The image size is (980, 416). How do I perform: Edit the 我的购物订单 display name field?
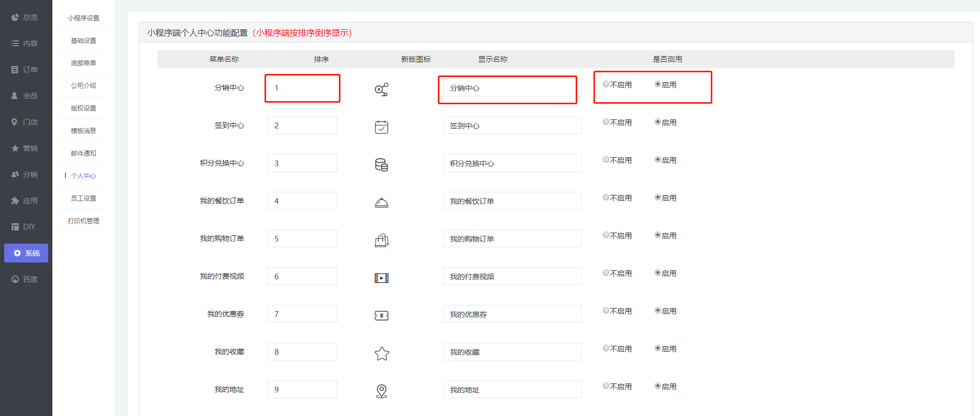pyautogui.click(x=512, y=238)
